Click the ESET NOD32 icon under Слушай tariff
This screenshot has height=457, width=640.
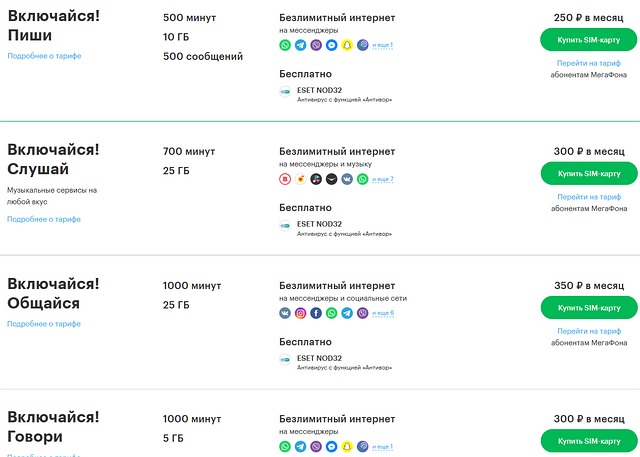click(x=285, y=225)
